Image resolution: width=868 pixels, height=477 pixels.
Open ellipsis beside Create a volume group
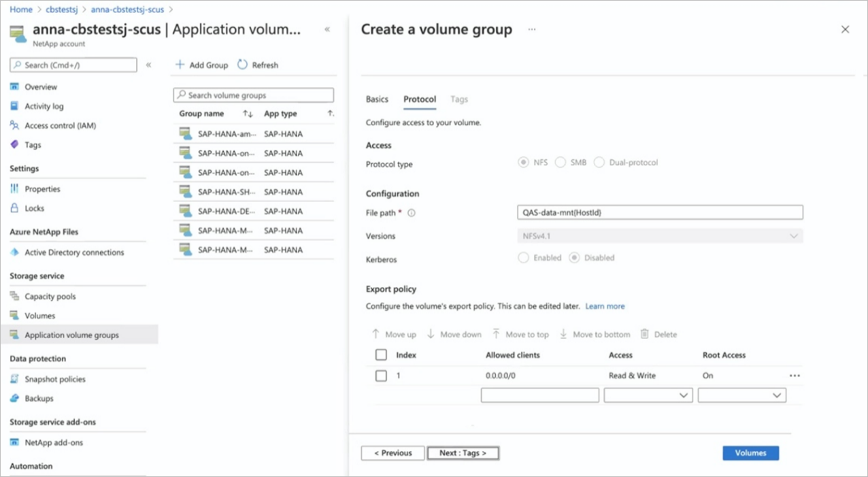pos(532,29)
